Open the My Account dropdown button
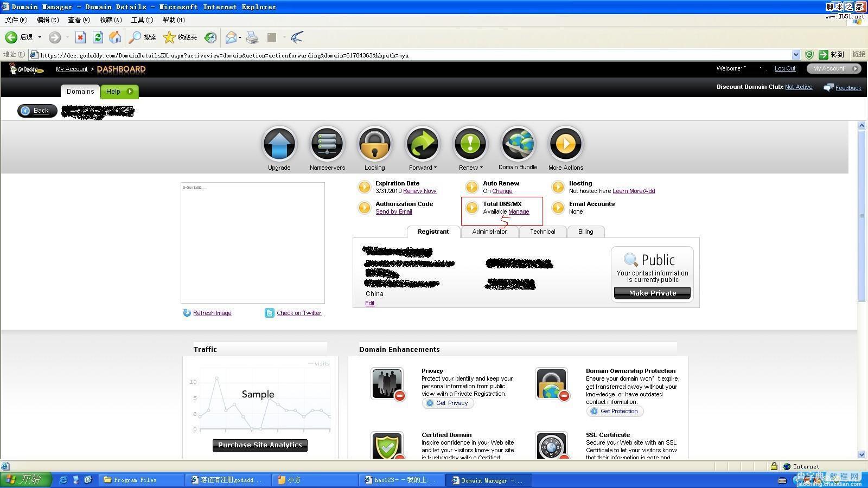 pos(834,69)
